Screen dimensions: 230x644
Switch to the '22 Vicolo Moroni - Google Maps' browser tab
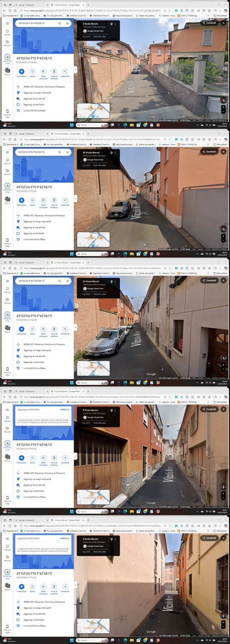67,263
